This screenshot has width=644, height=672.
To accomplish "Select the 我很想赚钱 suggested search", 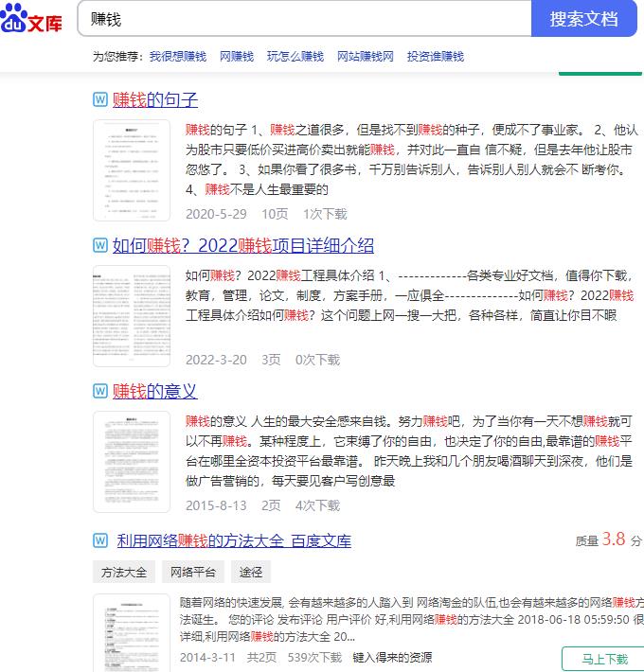I will pyautogui.click(x=177, y=57).
